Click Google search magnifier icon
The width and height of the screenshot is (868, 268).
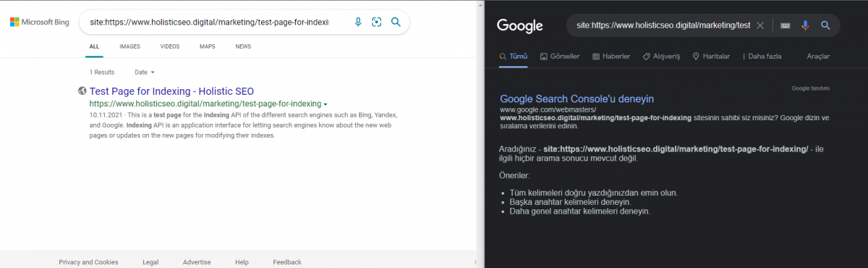825,25
